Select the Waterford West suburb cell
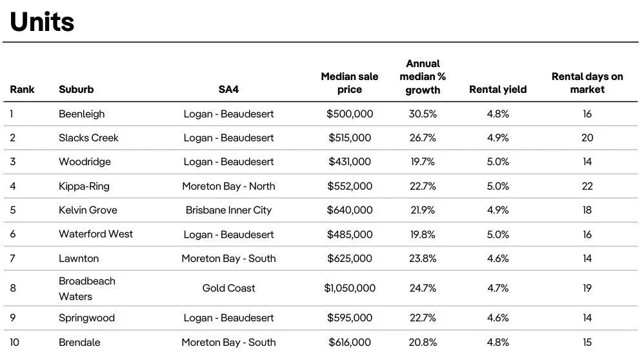644x362 pixels. (96, 234)
